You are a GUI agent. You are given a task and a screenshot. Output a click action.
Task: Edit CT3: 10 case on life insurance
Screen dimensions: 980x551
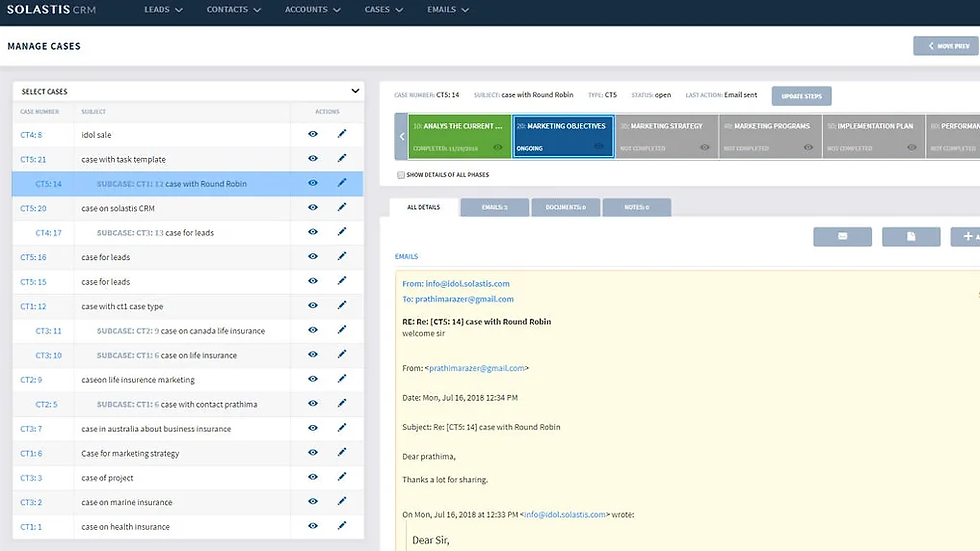click(342, 354)
